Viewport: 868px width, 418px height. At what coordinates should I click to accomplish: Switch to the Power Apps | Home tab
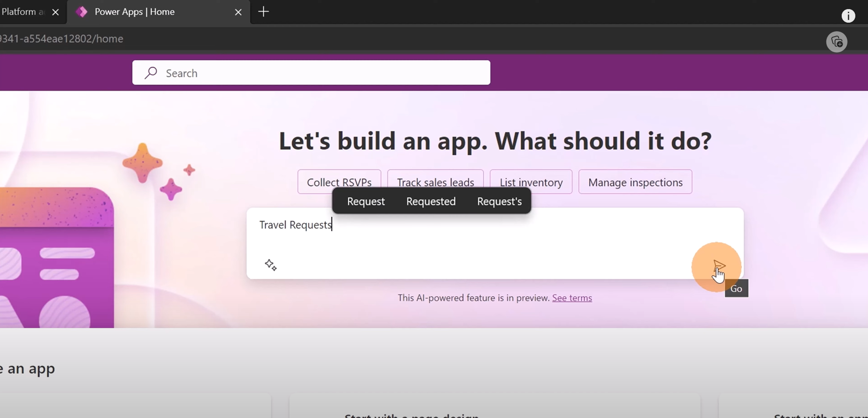coord(145,12)
